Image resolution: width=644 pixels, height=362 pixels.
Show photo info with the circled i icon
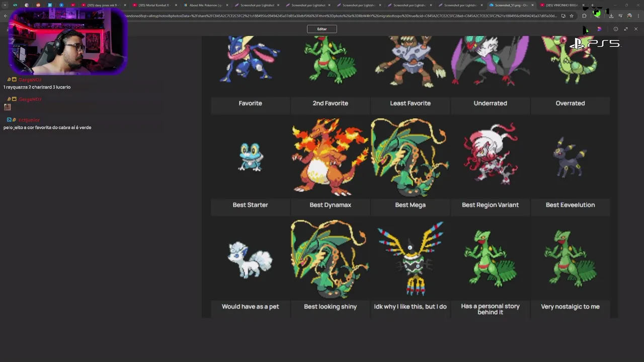pos(616,29)
